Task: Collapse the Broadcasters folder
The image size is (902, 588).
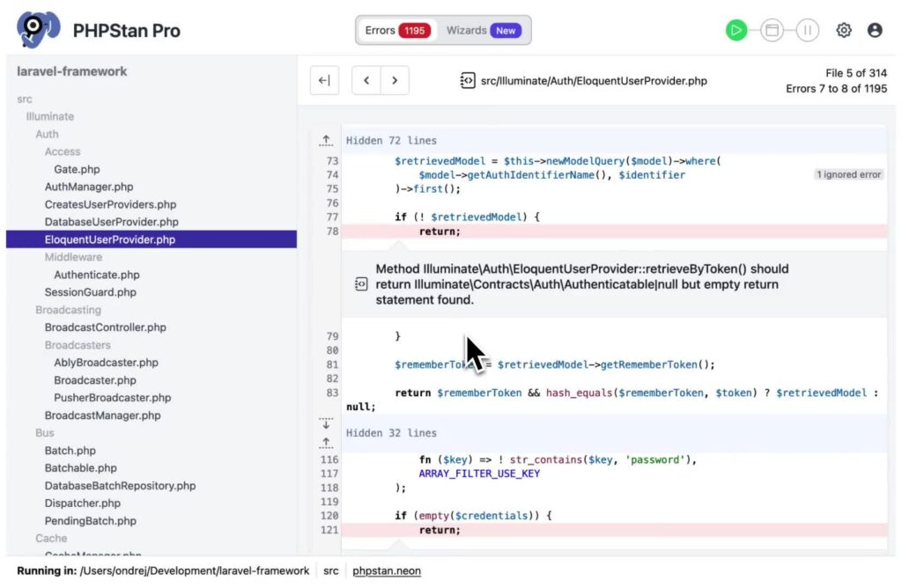Action: [x=78, y=345]
